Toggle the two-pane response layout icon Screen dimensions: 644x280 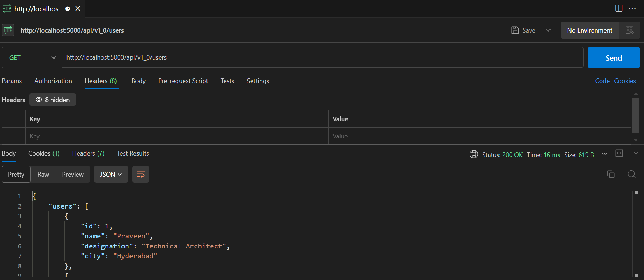click(x=619, y=153)
